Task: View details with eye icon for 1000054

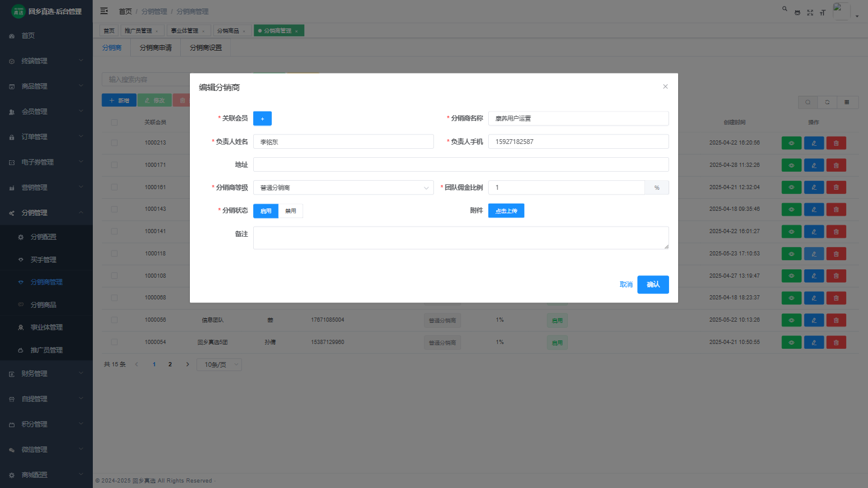Action: pyautogui.click(x=791, y=342)
